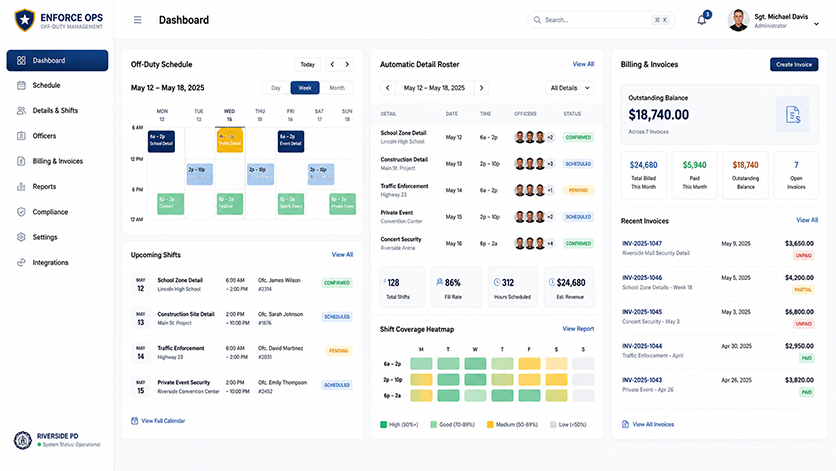
Task: Click Monday 6a-2p heatmap cell
Action: tap(421, 364)
